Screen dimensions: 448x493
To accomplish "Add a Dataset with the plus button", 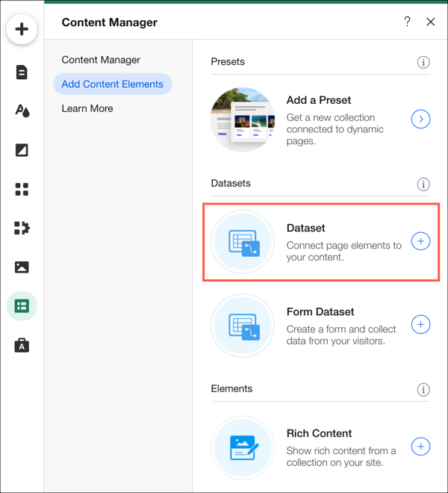I will (420, 241).
